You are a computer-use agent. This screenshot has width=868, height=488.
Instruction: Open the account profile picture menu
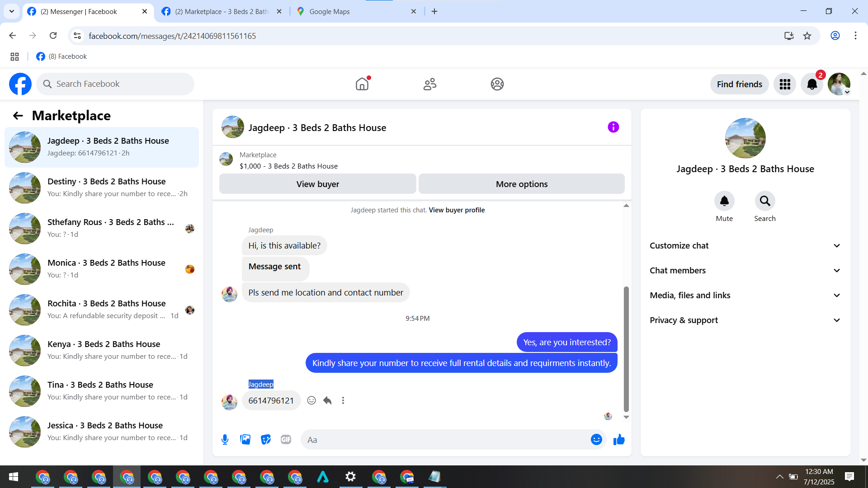click(x=839, y=84)
